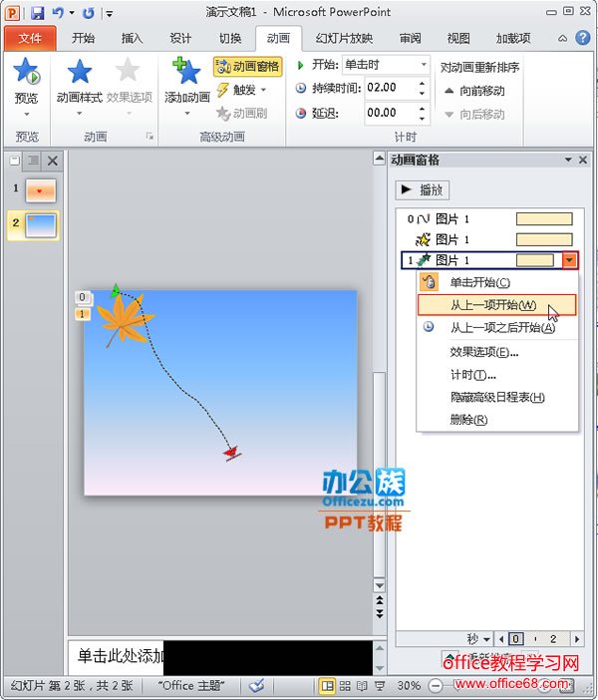Image resolution: width=598 pixels, height=700 pixels.
Task: Click the timeline bar of first animation
Action: [544, 218]
